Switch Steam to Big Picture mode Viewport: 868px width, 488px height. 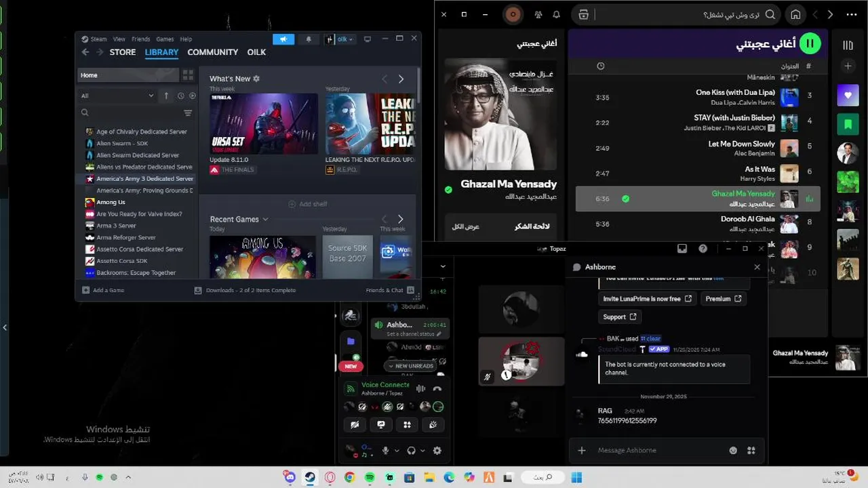point(368,39)
